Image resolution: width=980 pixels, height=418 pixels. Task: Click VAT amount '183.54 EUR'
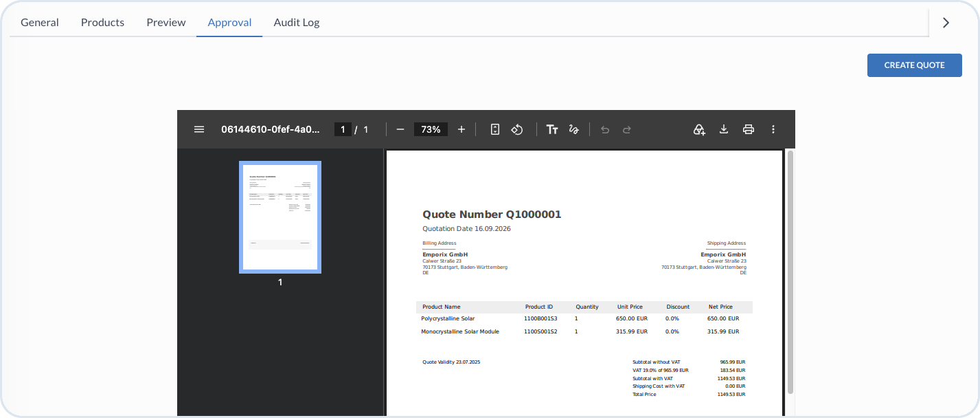[x=732, y=370]
